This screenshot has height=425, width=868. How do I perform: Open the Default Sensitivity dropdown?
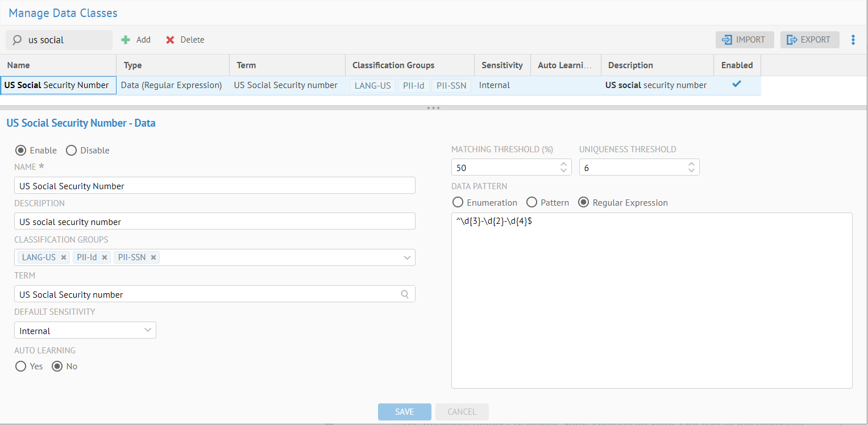click(148, 330)
